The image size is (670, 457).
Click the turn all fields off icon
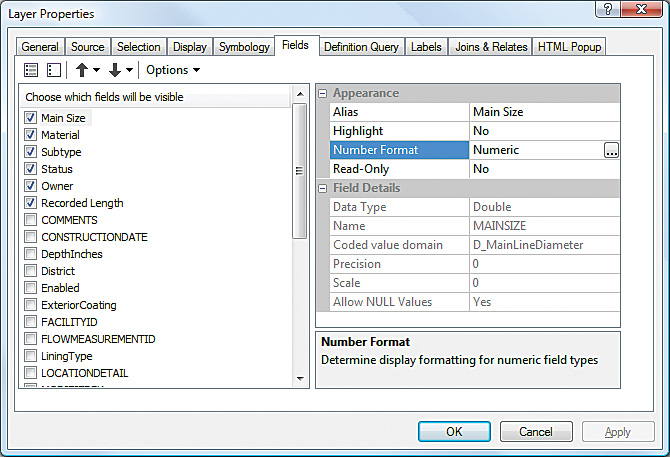[x=54, y=70]
